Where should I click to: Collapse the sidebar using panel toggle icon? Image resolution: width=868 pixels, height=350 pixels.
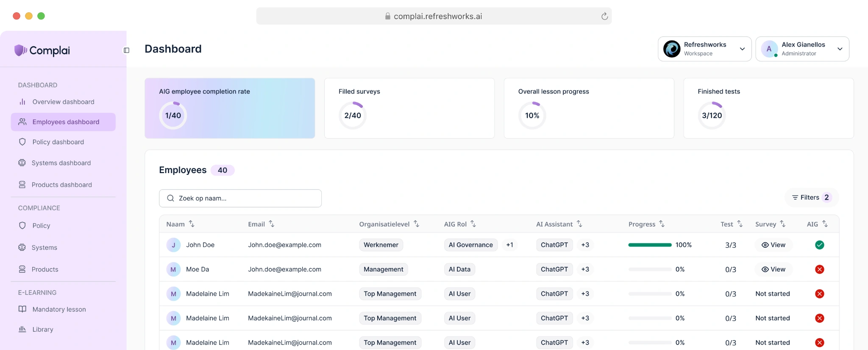coord(126,50)
